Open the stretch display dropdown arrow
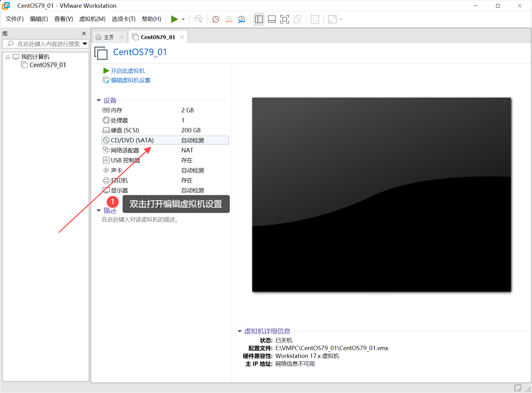 pyautogui.click(x=341, y=19)
